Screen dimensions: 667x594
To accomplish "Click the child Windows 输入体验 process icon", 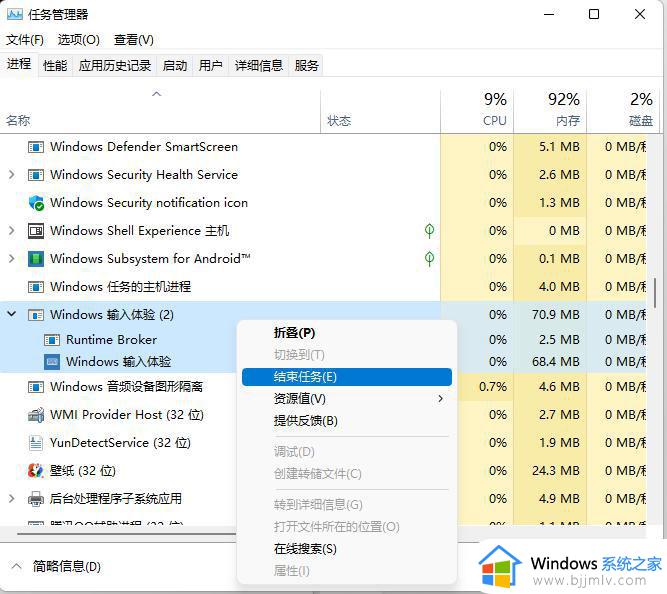I will tap(52, 362).
